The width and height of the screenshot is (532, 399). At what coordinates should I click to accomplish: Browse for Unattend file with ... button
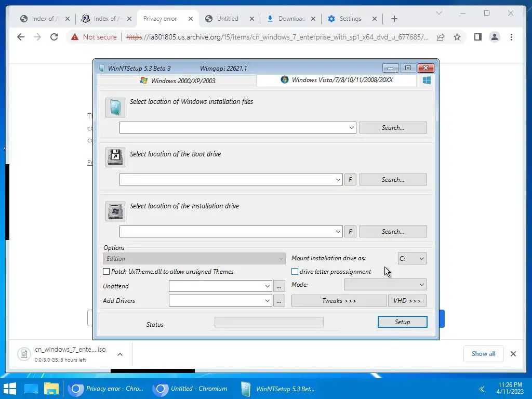pos(279,286)
